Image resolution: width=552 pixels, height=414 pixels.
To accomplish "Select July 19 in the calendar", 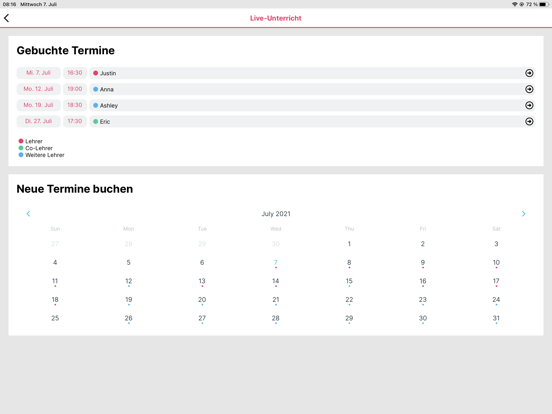I will pos(128,300).
